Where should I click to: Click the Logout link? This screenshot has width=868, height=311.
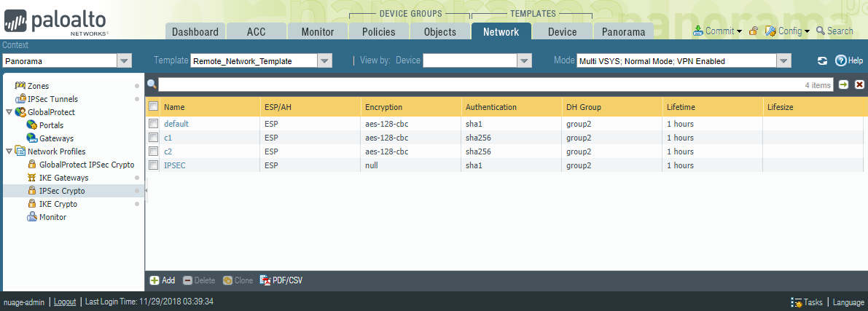tap(64, 302)
